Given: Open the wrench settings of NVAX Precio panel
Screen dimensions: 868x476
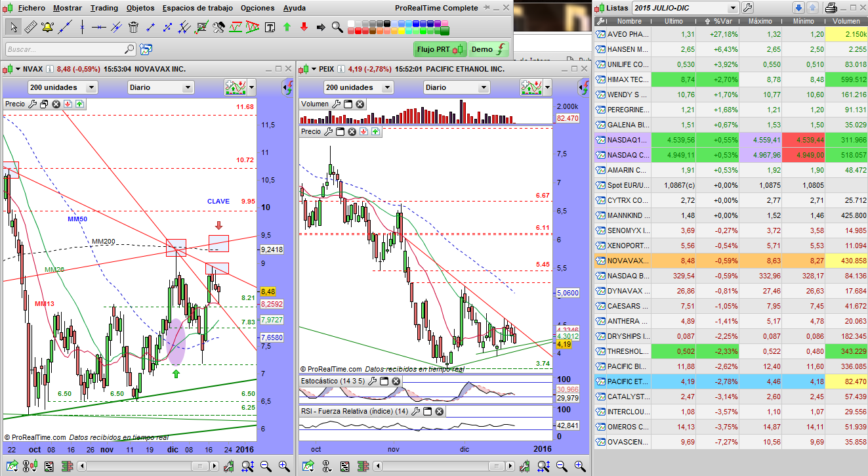Looking at the screenshot, I should point(33,104).
